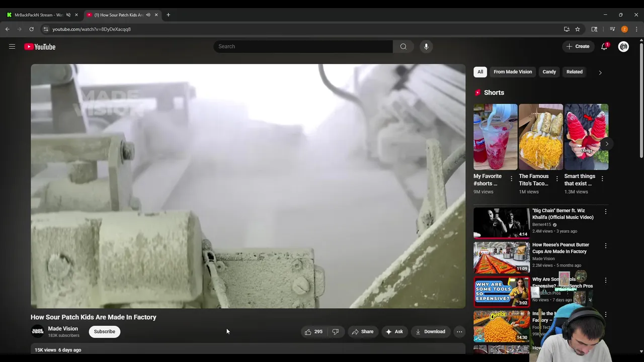Reload the page
This screenshot has height=362, width=644.
click(31, 29)
